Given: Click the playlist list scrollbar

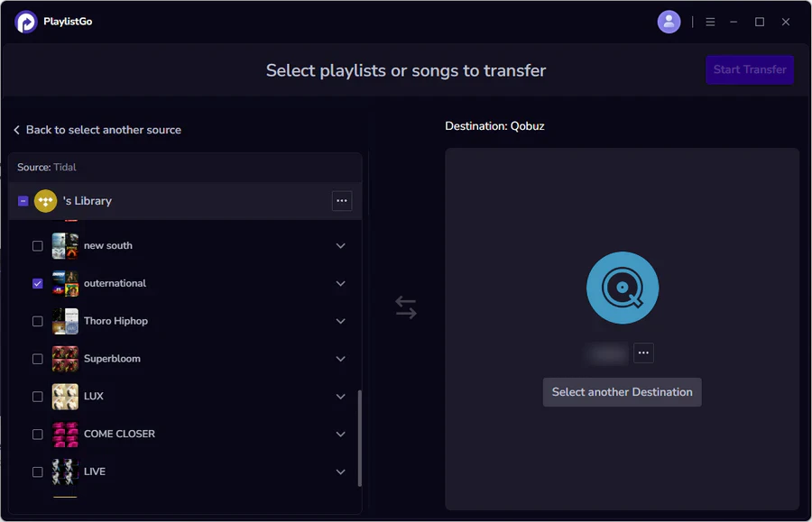Looking at the screenshot, I should (359, 438).
